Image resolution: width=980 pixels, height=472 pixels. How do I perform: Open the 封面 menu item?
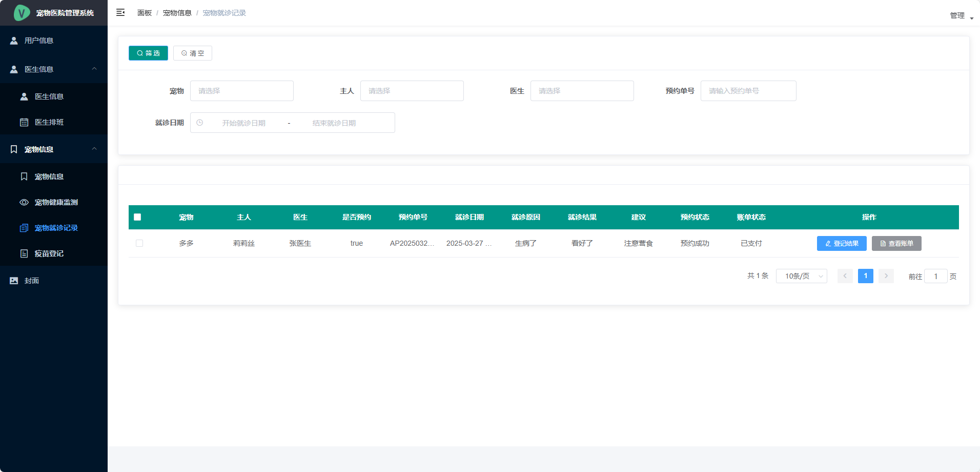point(54,281)
